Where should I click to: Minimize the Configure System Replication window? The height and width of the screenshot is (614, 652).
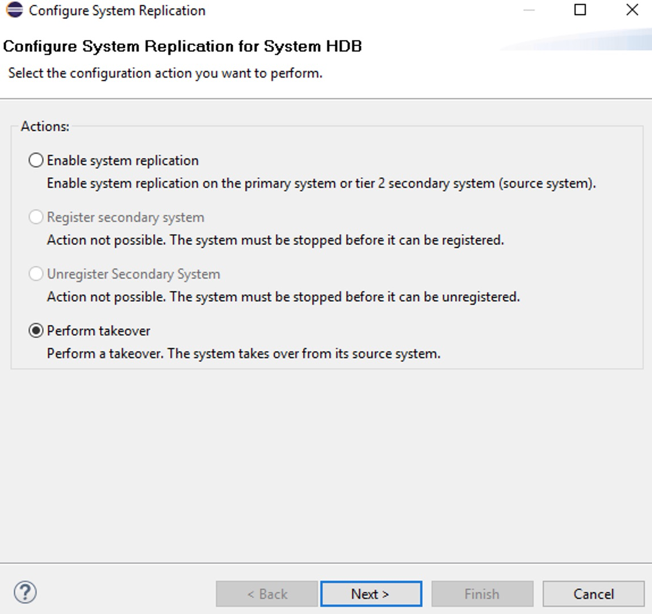coord(529,10)
